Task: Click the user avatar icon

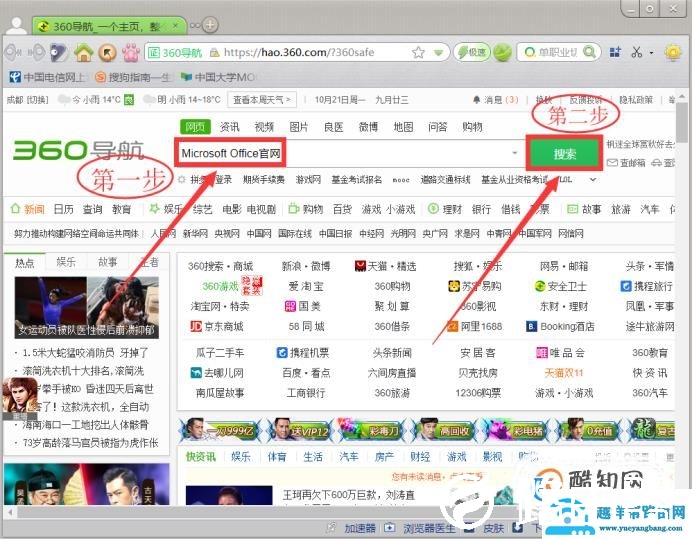Action: [x=16, y=26]
